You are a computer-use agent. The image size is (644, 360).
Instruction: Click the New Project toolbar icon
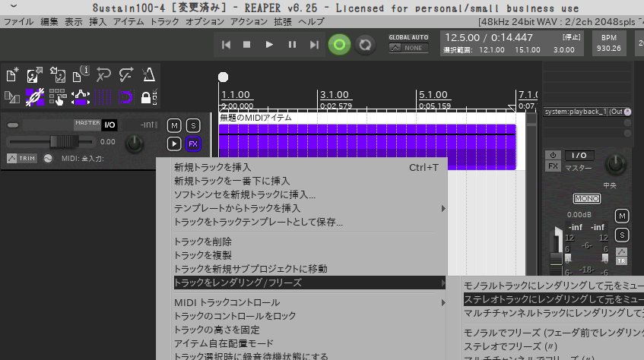[x=12, y=75]
